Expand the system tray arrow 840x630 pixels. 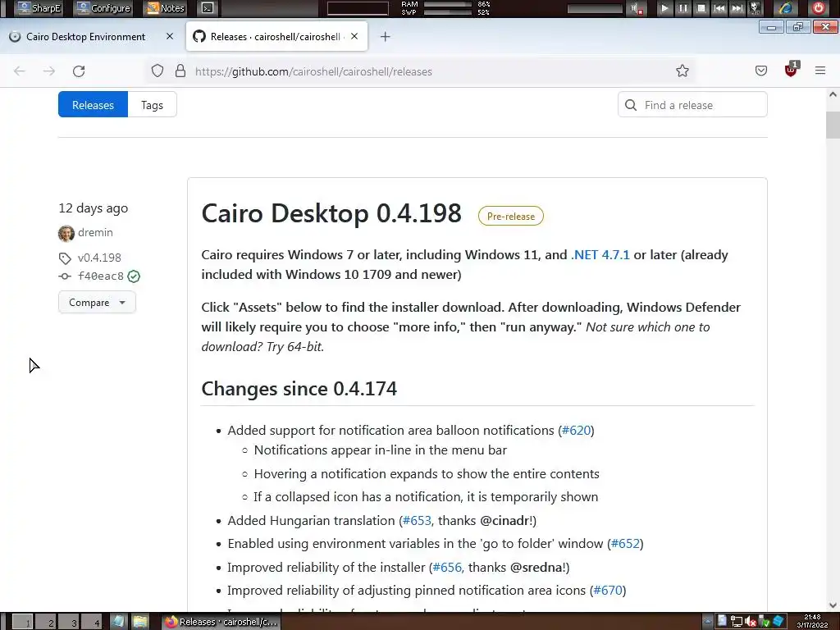(707, 622)
